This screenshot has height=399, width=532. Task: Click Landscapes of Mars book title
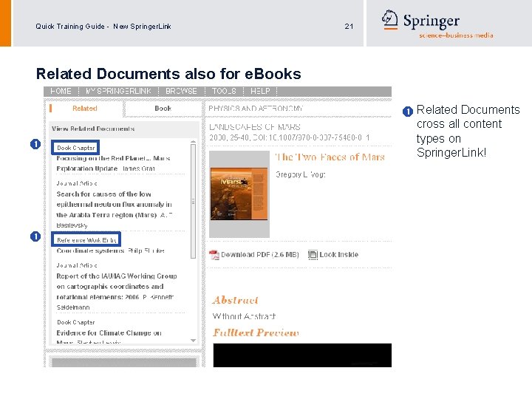[x=255, y=127]
